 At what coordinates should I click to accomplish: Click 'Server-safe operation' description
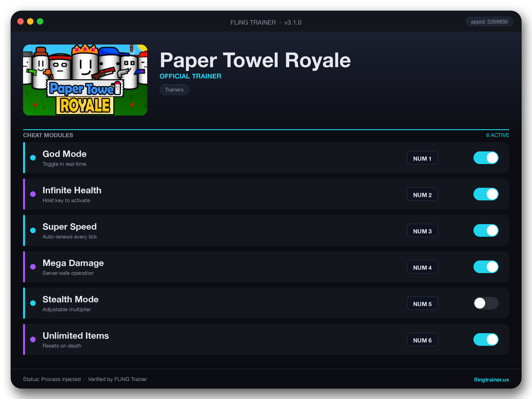pyautogui.click(x=68, y=273)
